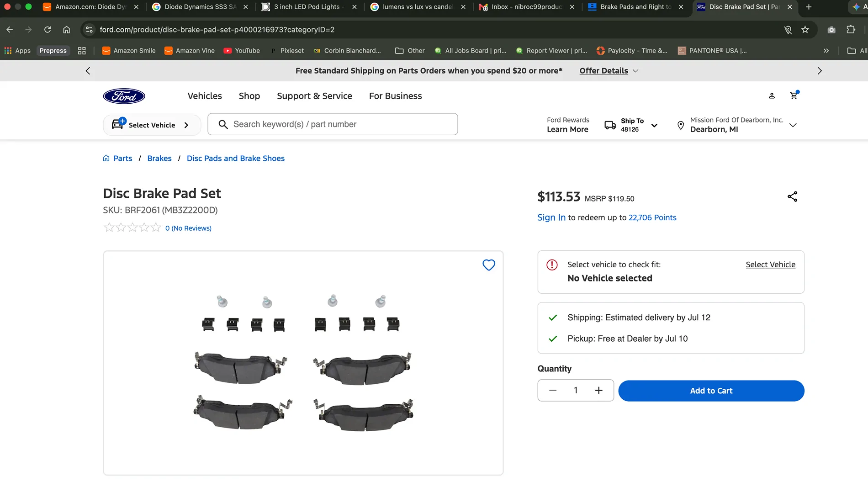
Task: Click the Parts home breadcrumb icon
Action: (x=106, y=158)
